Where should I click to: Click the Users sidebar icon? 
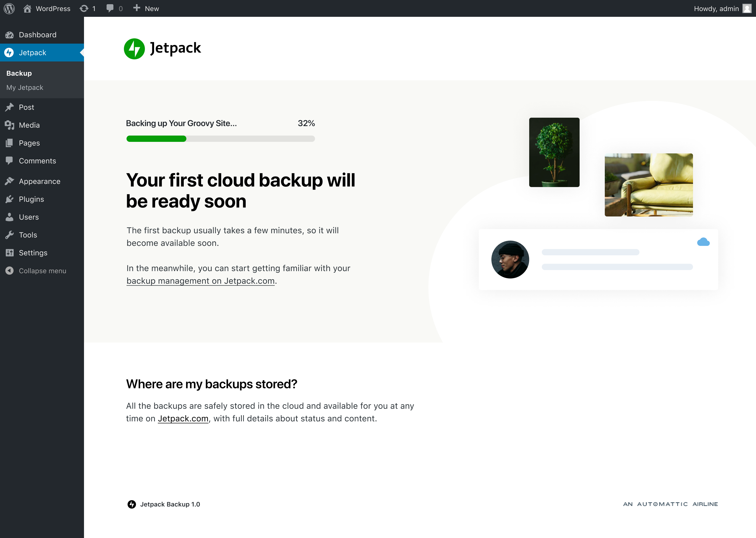(x=9, y=217)
